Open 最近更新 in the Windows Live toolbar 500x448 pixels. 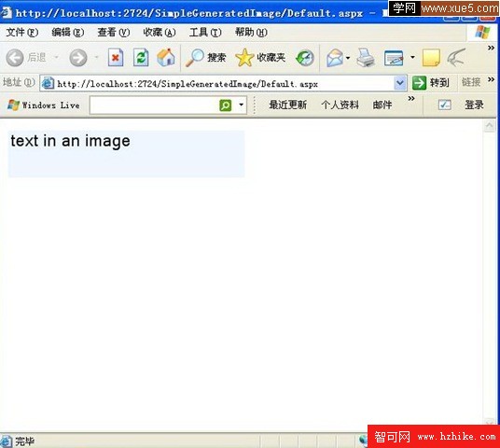pos(288,105)
